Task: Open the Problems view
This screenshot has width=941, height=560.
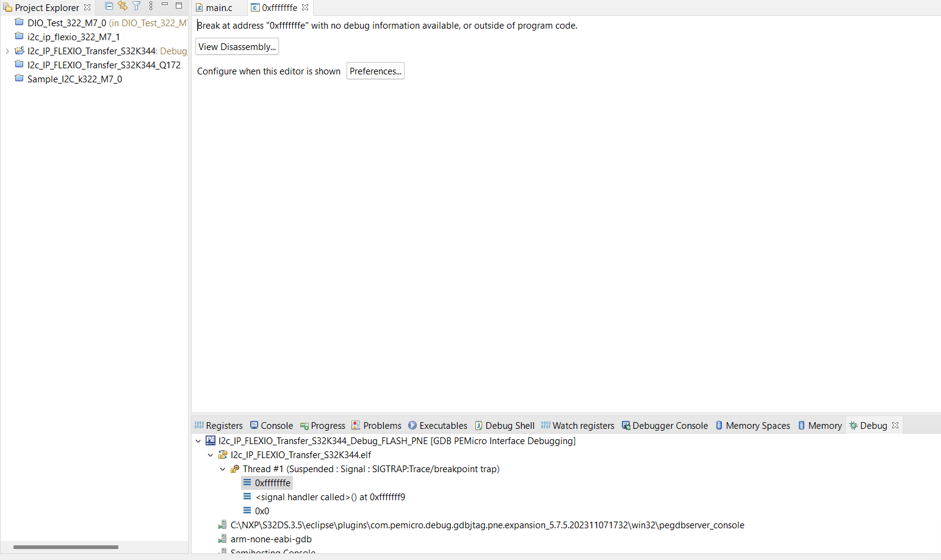Action: tap(376, 425)
